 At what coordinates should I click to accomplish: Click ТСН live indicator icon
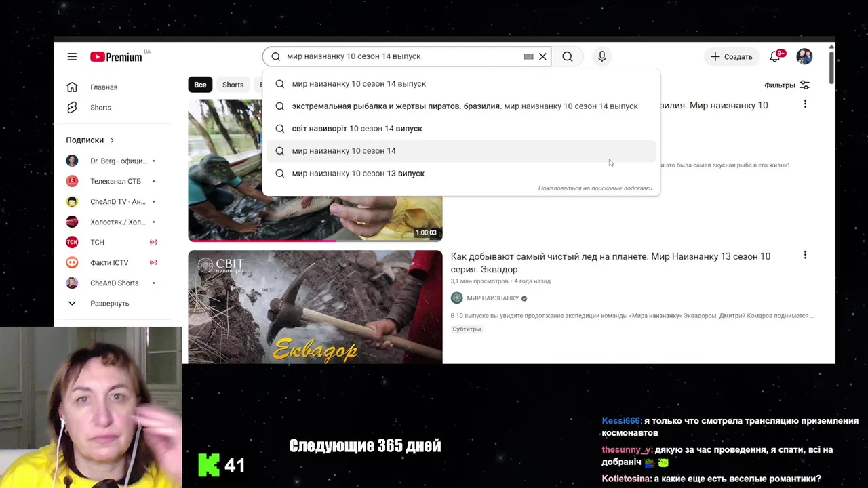pos(153,242)
